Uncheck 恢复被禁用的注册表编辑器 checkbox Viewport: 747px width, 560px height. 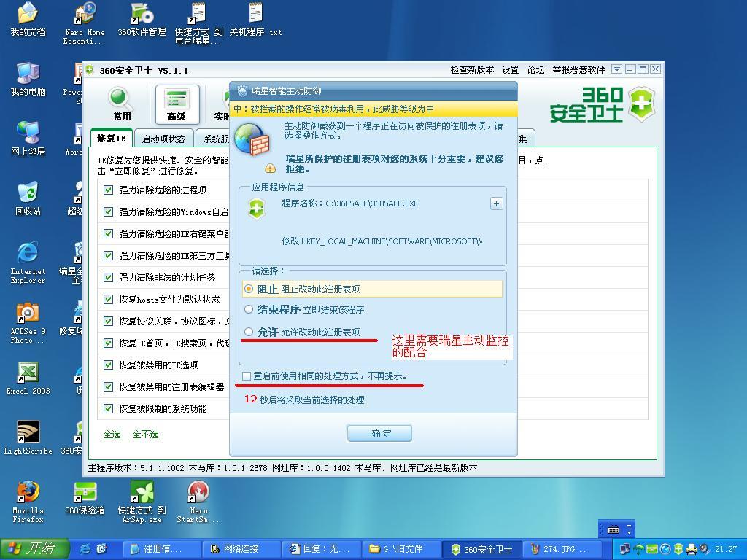coord(108,387)
